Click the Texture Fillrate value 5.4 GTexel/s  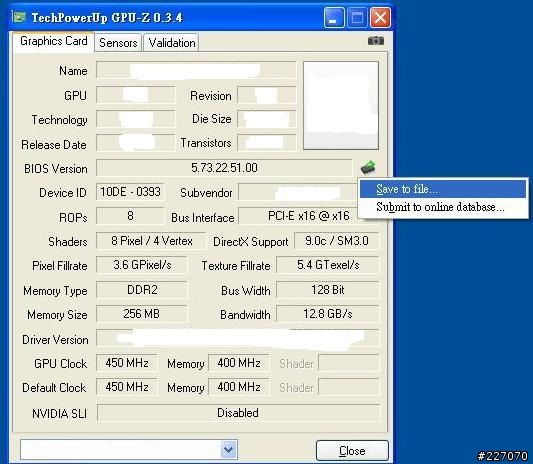click(328, 265)
